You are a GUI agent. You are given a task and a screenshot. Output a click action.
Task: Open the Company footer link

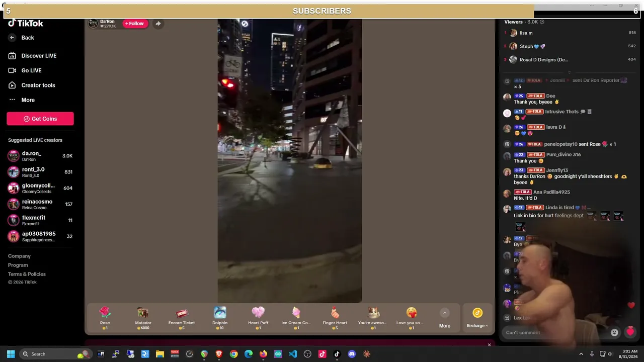(x=19, y=256)
